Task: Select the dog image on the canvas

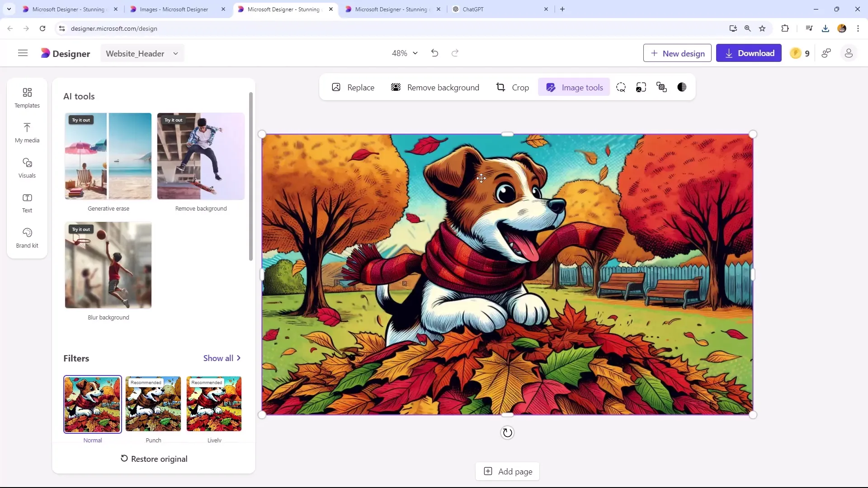Action: click(x=507, y=274)
